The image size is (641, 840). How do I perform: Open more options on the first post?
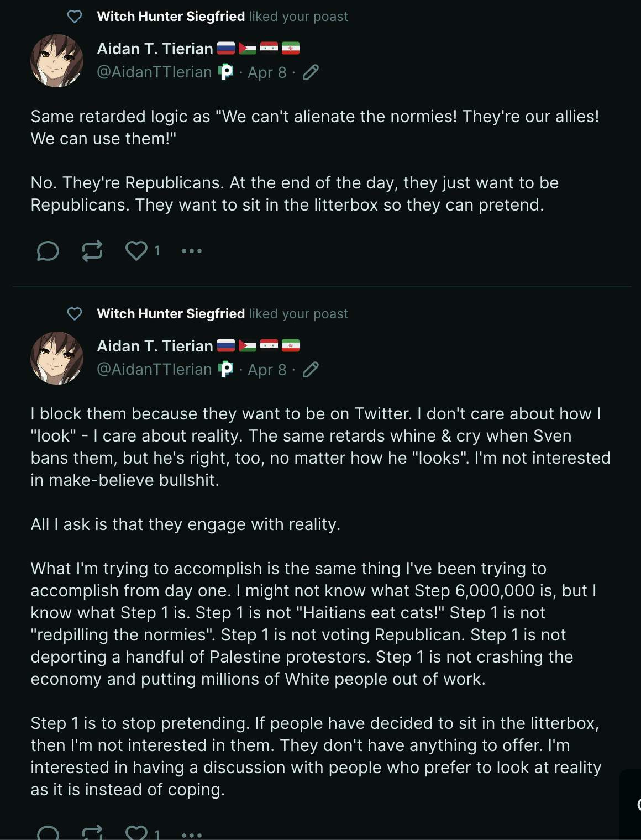click(192, 251)
